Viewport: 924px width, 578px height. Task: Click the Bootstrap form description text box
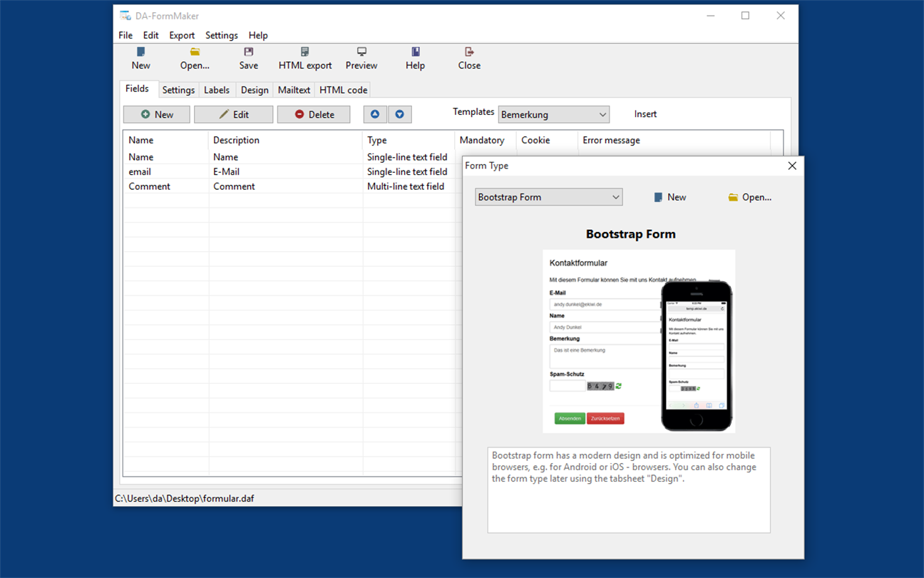[629, 490]
